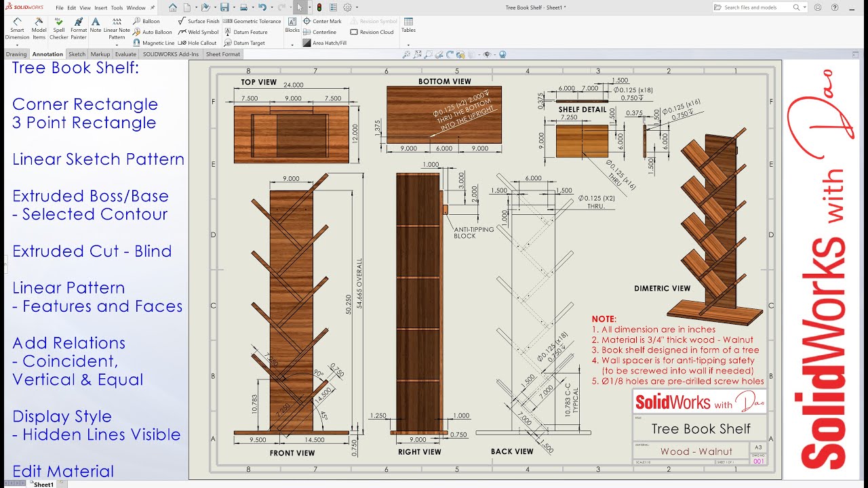
Task: Apply Area Hatch/Fill
Action: pyautogui.click(x=325, y=43)
